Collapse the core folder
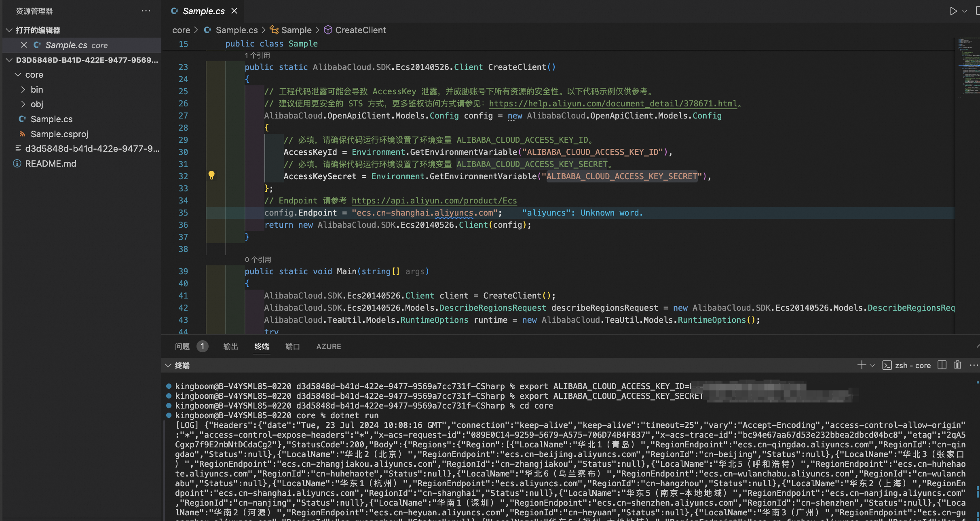Viewport: 980px width, 521px height. (x=18, y=75)
